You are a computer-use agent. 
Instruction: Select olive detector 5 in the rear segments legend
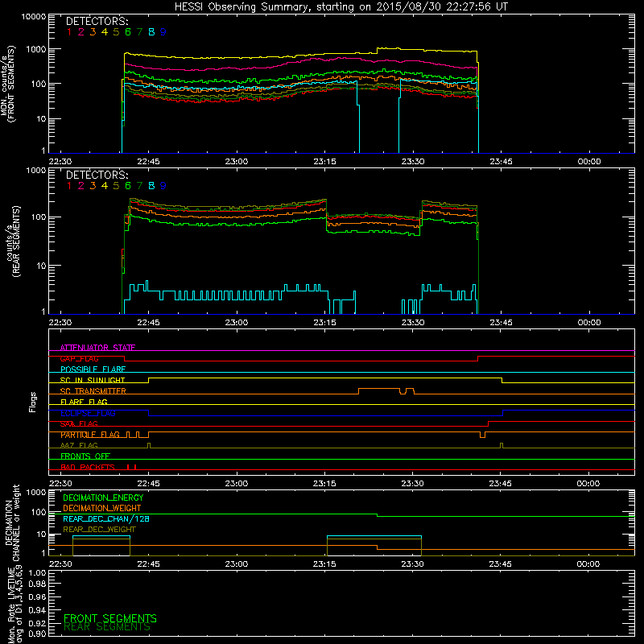(x=116, y=186)
